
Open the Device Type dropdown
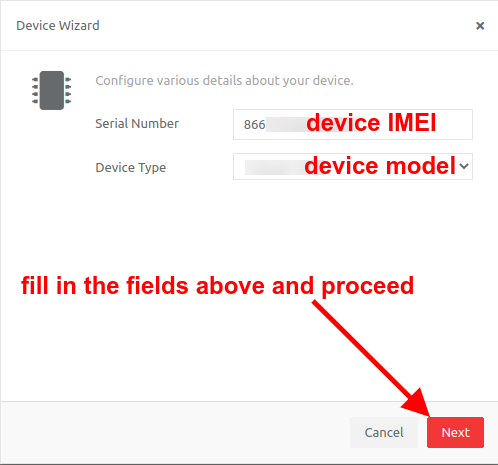click(353, 166)
